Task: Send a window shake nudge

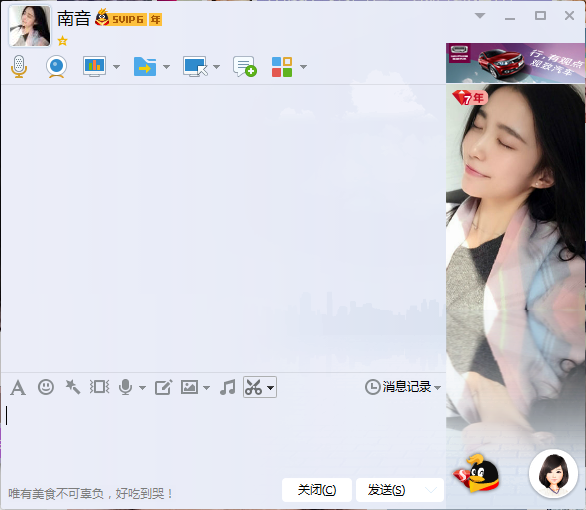Action: pos(99,387)
